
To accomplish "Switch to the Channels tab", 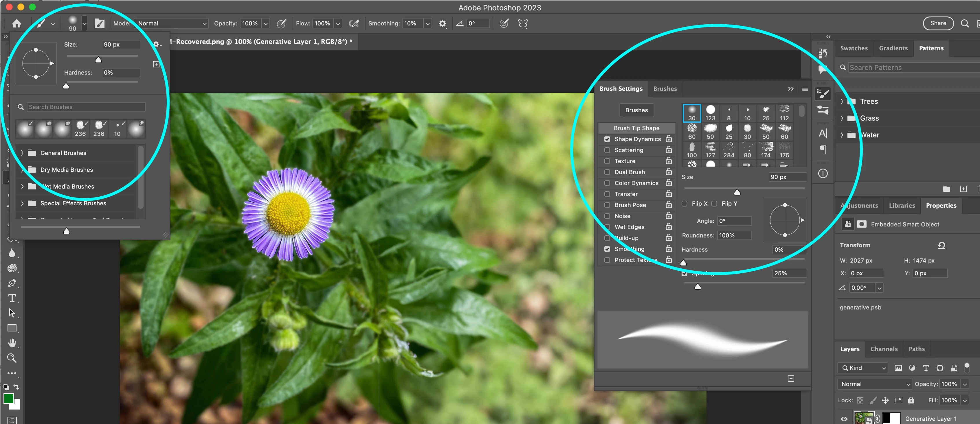I will coord(884,349).
